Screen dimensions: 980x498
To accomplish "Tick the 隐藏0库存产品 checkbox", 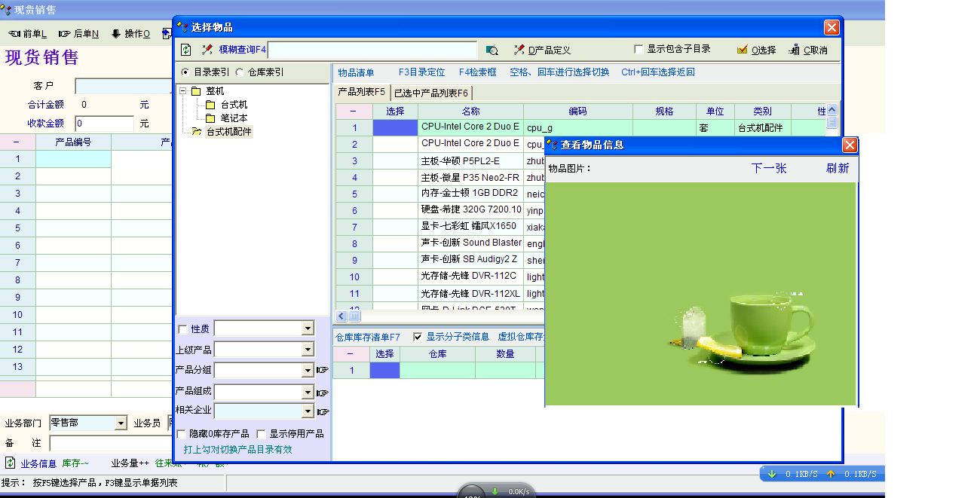I will tap(182, 434).
